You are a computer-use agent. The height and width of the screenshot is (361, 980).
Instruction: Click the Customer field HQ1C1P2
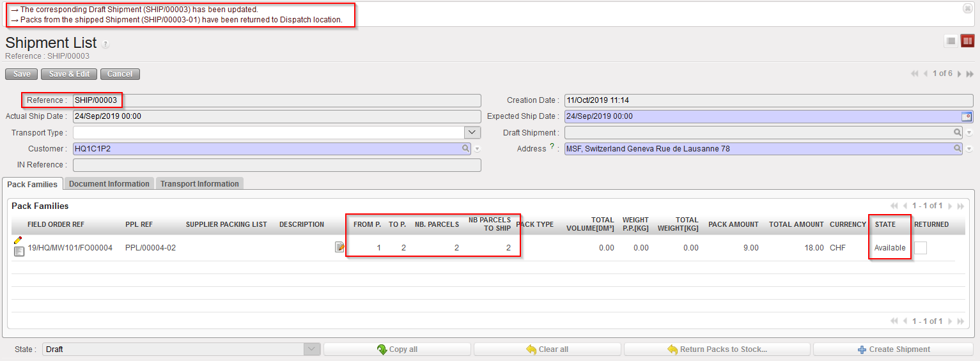coord(272,149)
